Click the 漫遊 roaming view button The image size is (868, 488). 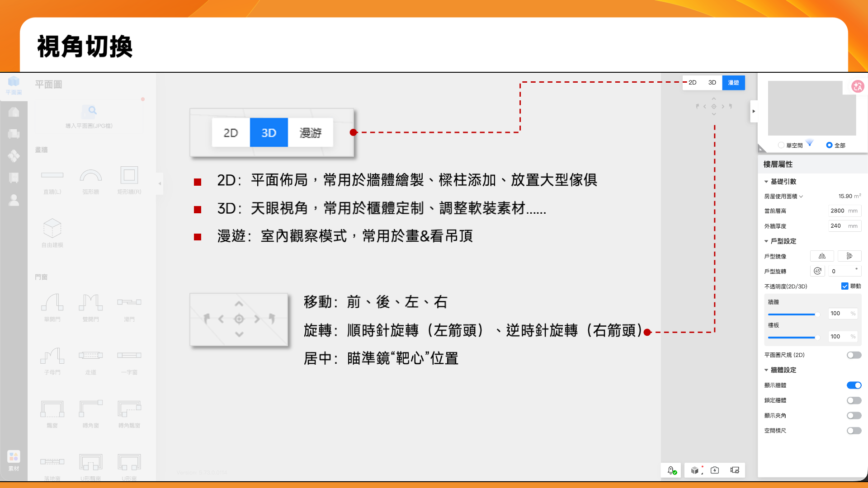[x=733, y=83]
